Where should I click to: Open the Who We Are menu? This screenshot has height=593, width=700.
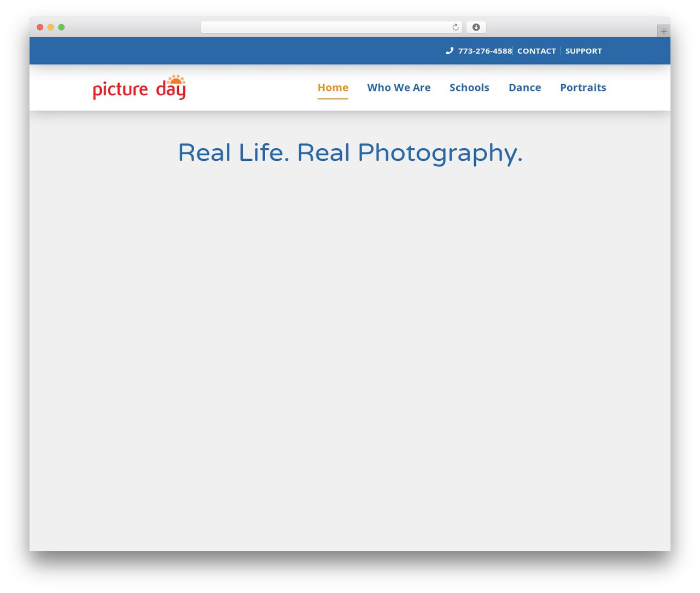tap(399, 88)
